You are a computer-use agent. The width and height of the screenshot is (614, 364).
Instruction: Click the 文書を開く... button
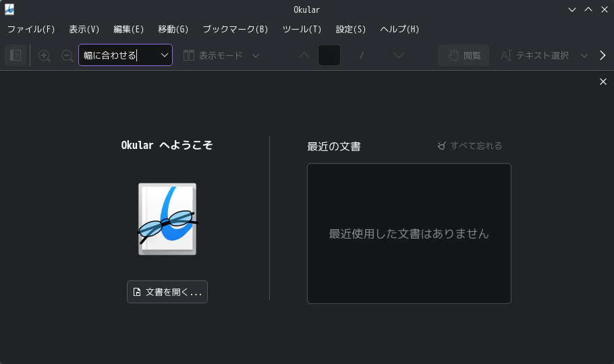(167, 292)
